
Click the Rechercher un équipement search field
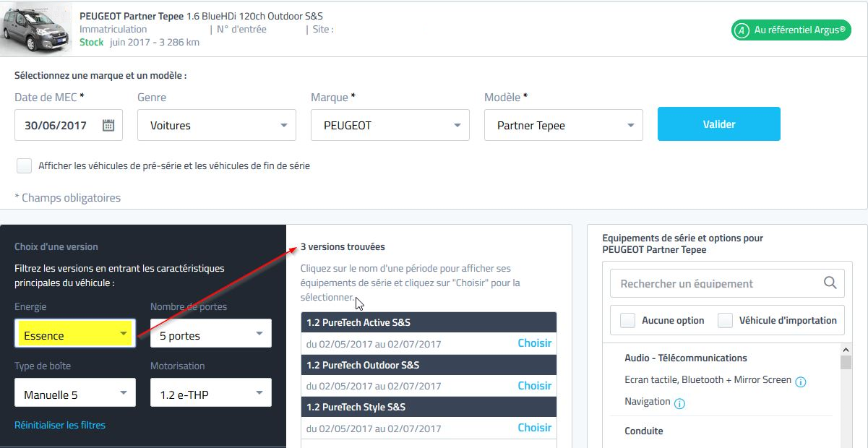(x=727, y=283)
